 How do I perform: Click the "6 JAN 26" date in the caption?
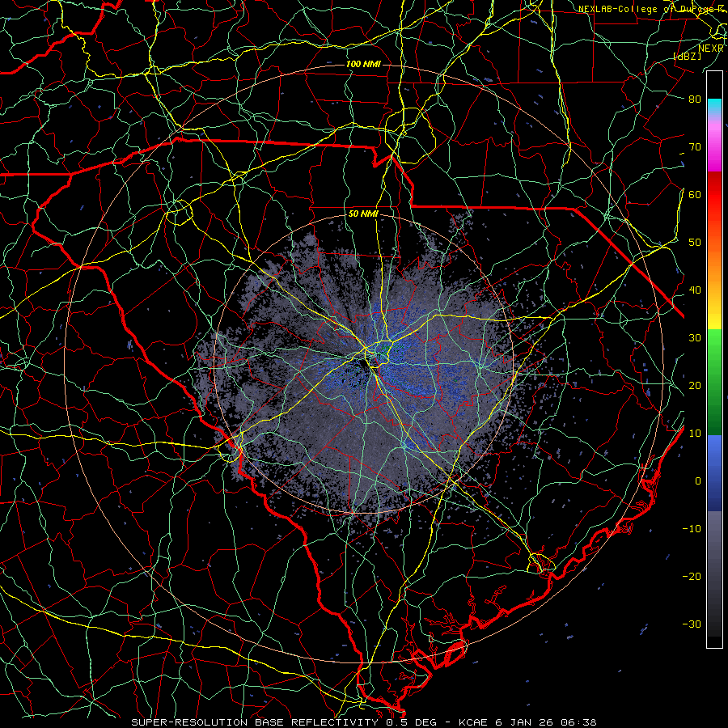click(526, 722)
